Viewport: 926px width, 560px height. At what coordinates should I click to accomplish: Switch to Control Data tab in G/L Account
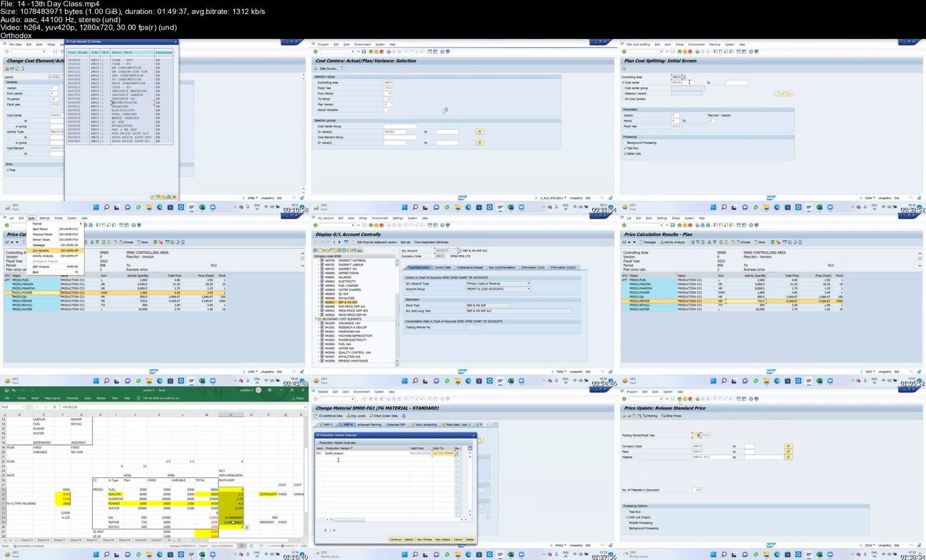click(443, 267)
